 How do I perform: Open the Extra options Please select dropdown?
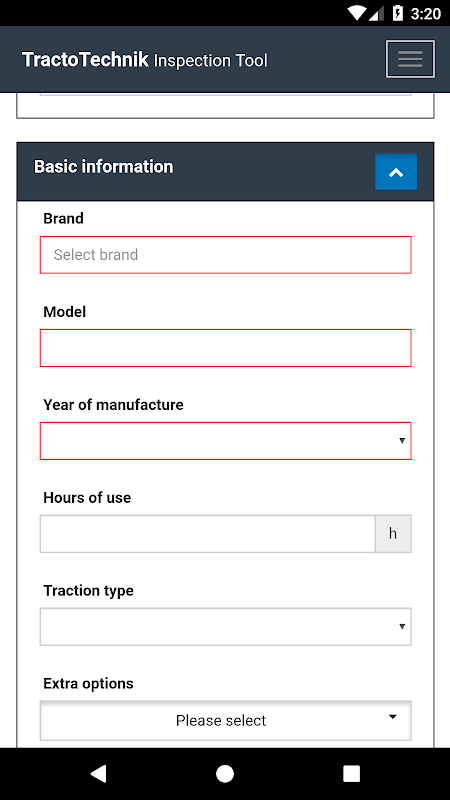coord(226,720)
